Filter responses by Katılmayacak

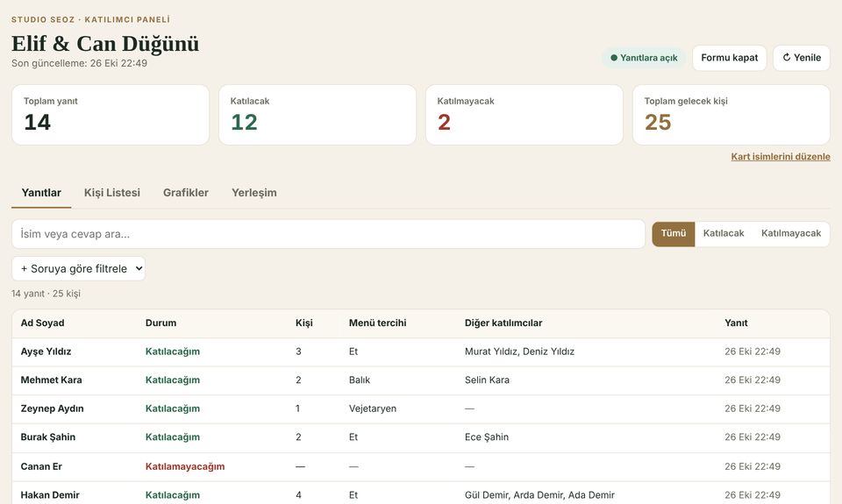tap(791, 233)
